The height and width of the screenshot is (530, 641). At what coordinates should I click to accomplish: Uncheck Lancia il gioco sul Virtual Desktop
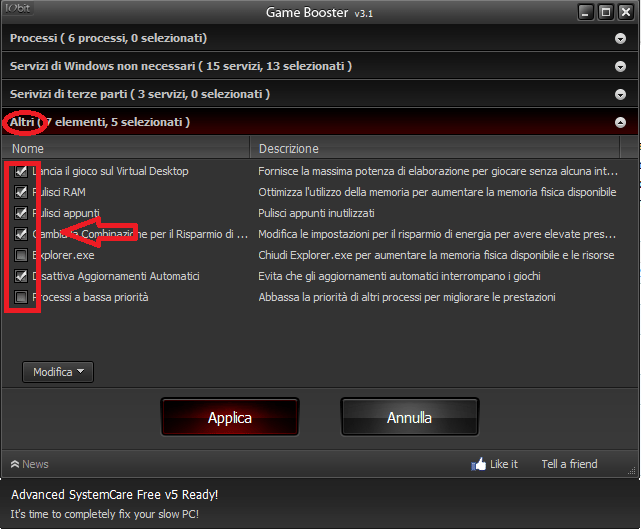(21, 171)
